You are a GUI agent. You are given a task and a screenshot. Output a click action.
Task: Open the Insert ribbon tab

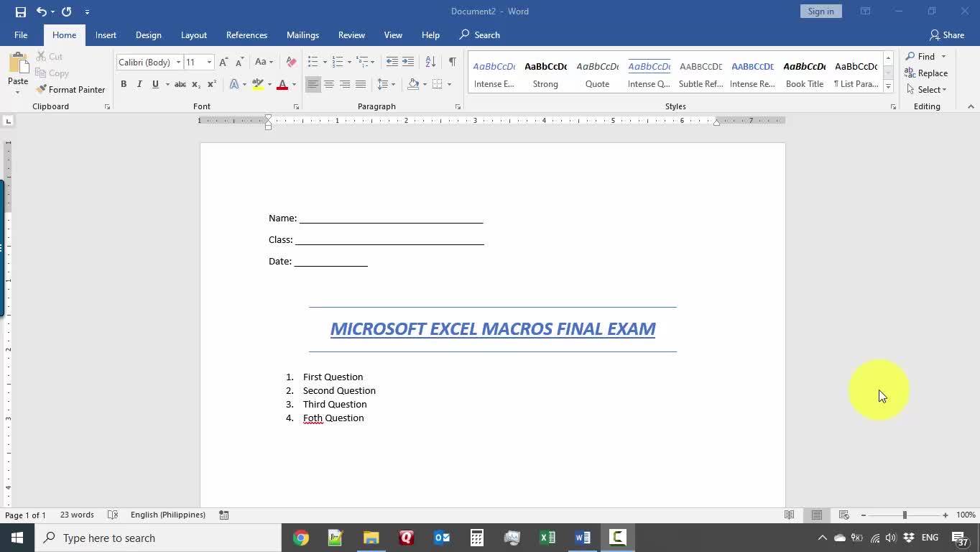(106, 35)
